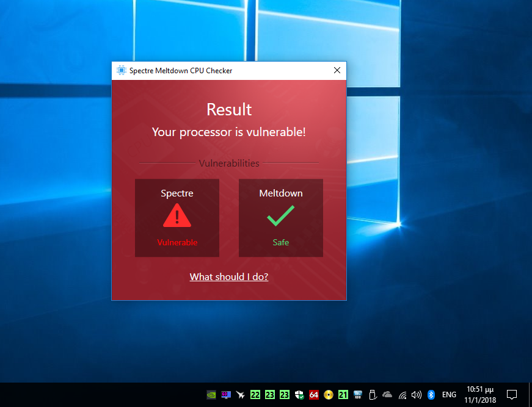The image size is (532, 407).
Task: Open the Action Center notification icon
Action: coord(512,395)
